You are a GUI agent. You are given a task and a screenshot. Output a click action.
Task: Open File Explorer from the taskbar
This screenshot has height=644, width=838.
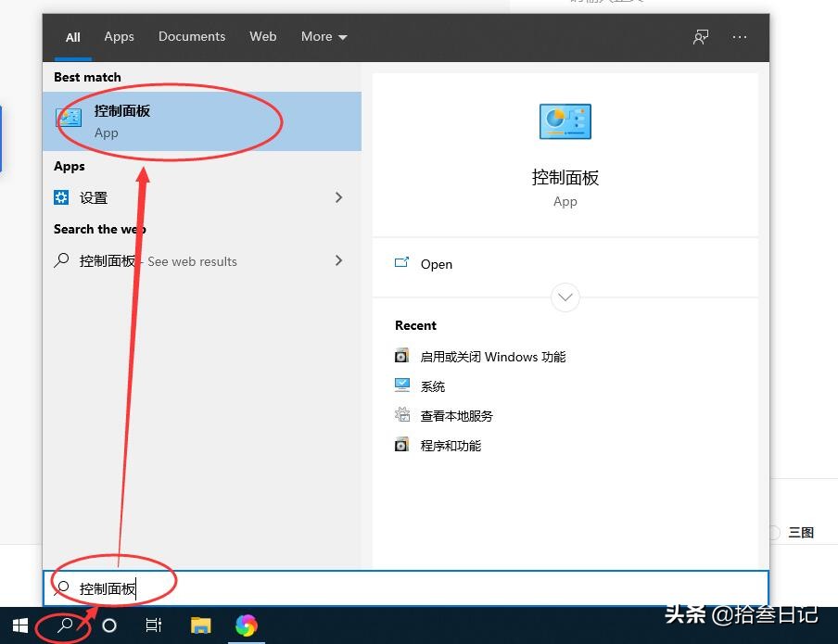[x=200, y=625]
